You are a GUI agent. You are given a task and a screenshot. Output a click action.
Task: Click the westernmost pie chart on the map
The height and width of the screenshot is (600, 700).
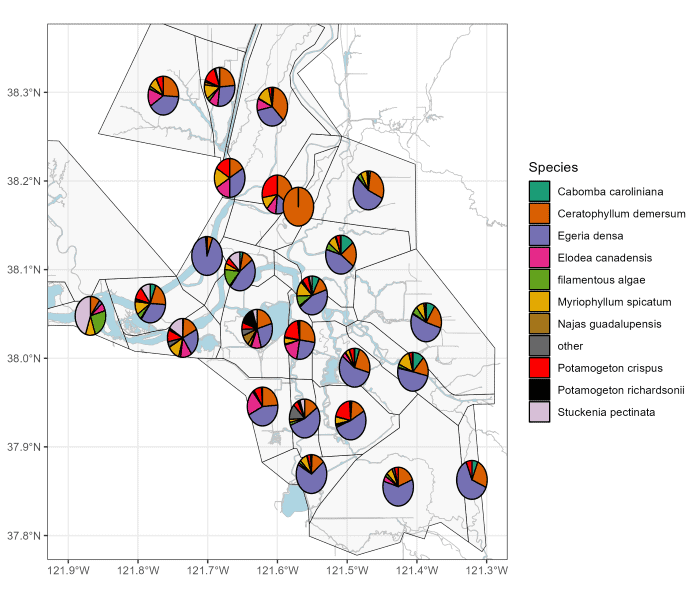(90, 316)
